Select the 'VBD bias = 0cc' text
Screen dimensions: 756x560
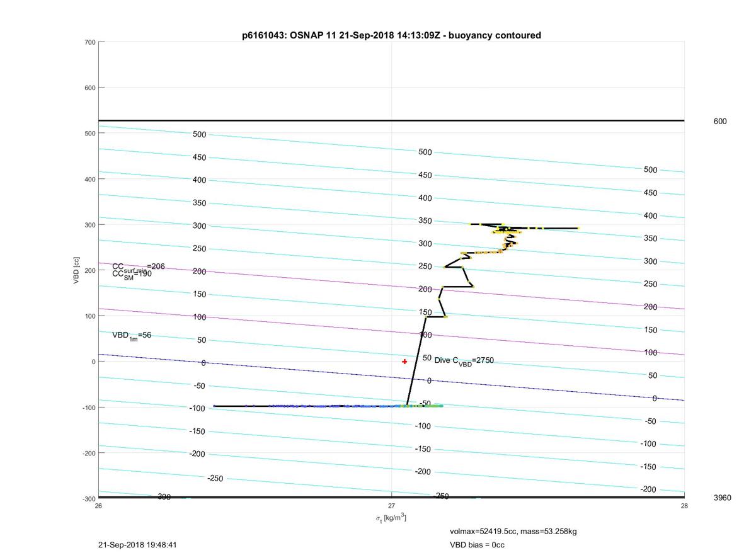tap(477, 545)
